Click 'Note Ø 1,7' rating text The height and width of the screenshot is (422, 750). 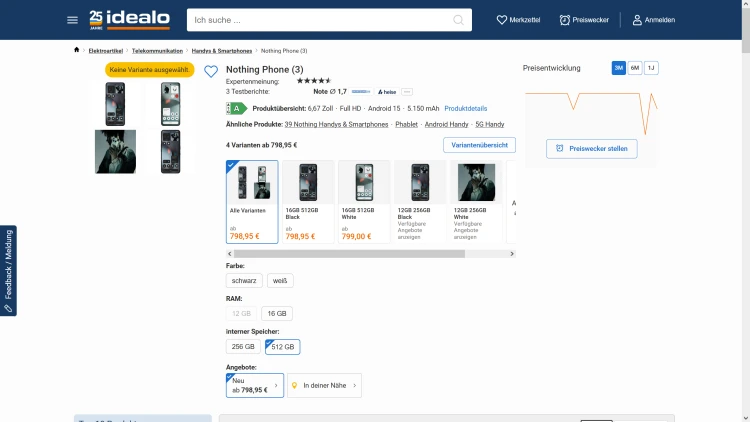click(330, 91)
